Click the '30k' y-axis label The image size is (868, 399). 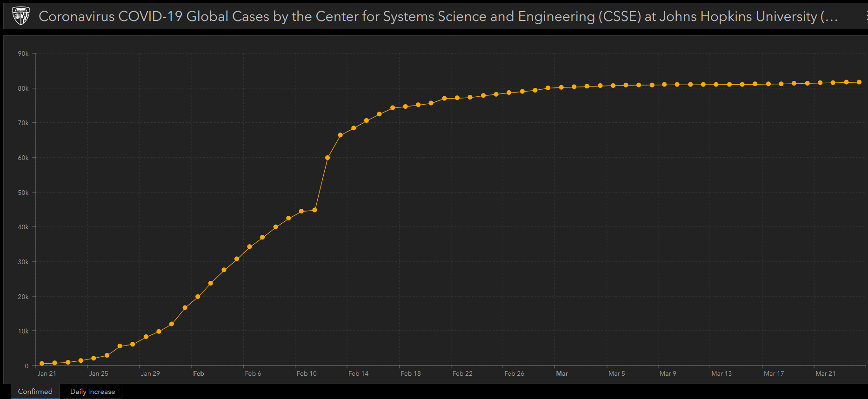pyautogui.click(x=23, y=262)
